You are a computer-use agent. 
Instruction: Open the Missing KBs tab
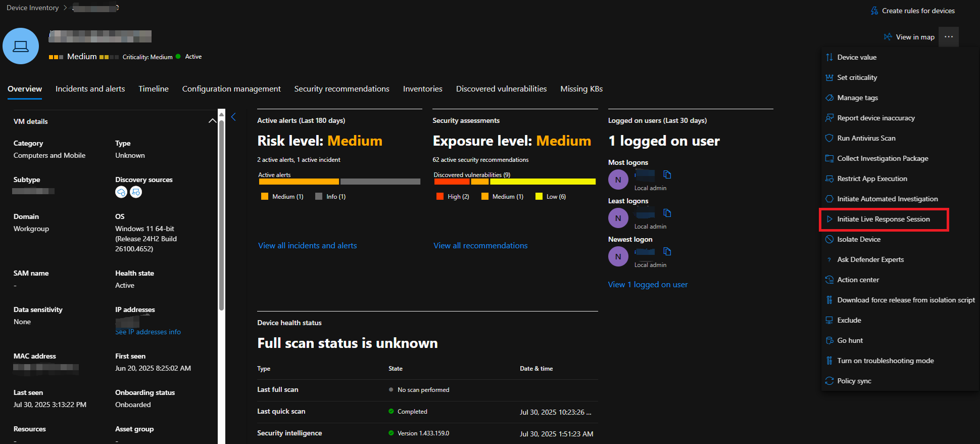point(581,89)
